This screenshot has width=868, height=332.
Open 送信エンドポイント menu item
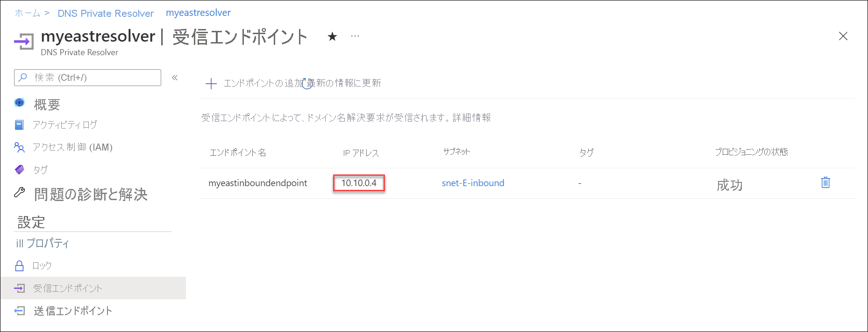73,311
